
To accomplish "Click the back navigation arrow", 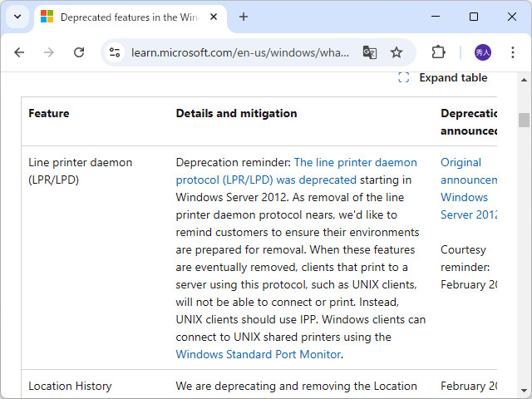I will [x=19, y=52].
